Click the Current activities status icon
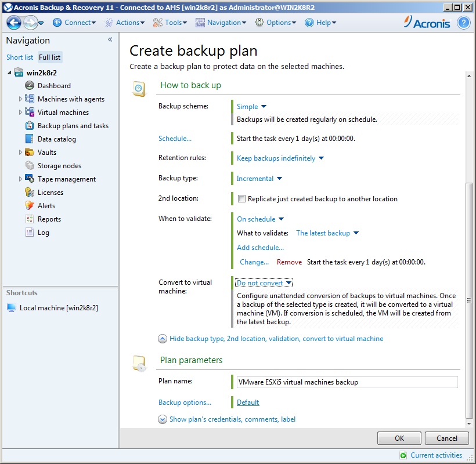Screen dimensions: 476x464 coord(403,455)
